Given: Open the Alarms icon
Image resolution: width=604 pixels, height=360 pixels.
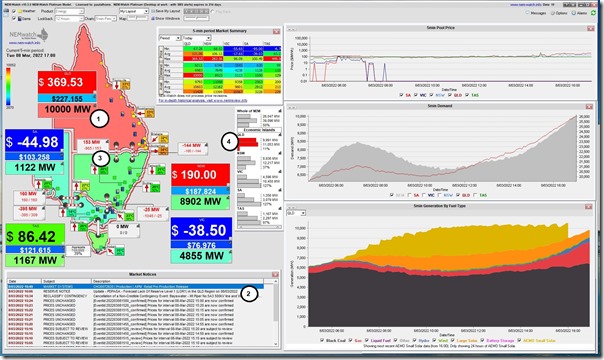Looking at the screenshot, I should (x=573, y=13).
